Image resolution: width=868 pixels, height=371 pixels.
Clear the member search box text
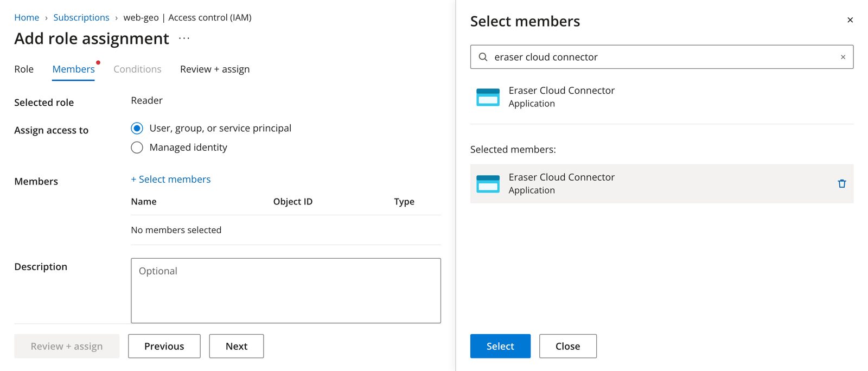coord(843,57)
